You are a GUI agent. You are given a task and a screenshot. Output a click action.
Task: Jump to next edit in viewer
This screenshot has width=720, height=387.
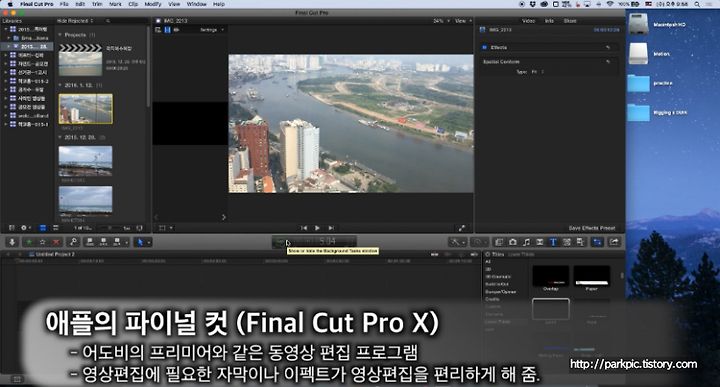coord(331,228)
